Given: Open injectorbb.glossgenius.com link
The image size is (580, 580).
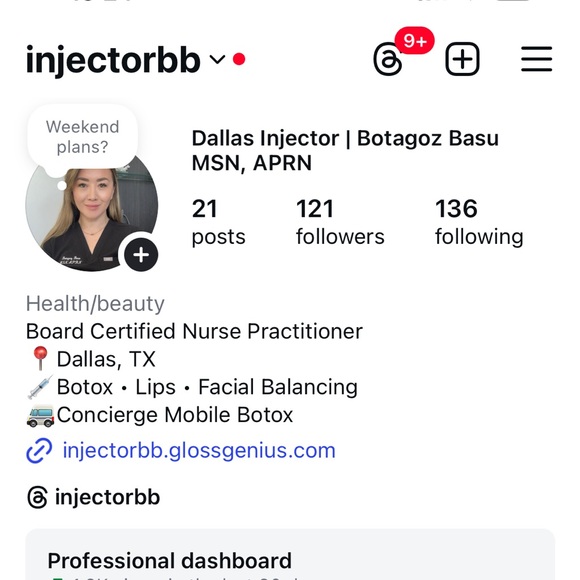Looking at the screenshot, I should pos(199,451).
